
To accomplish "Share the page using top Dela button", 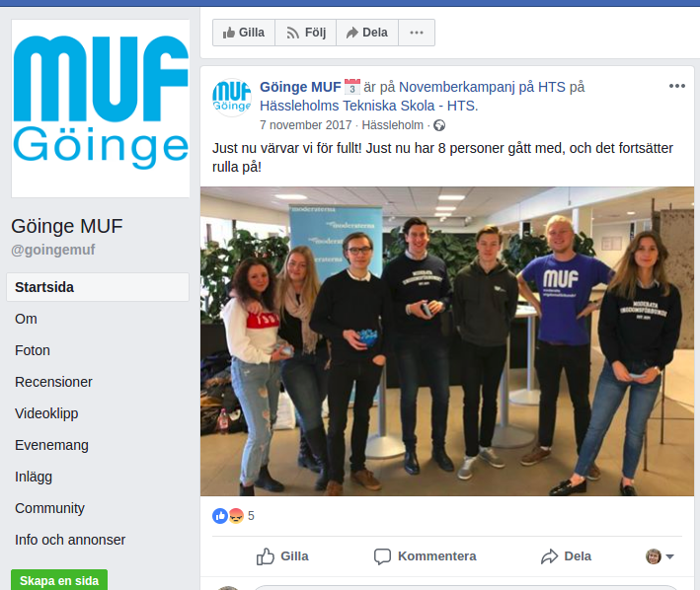I will 367,33.
